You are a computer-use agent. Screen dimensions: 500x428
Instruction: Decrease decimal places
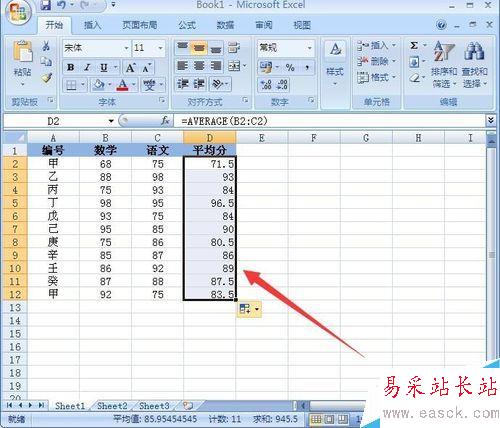(x=282, y=85)
